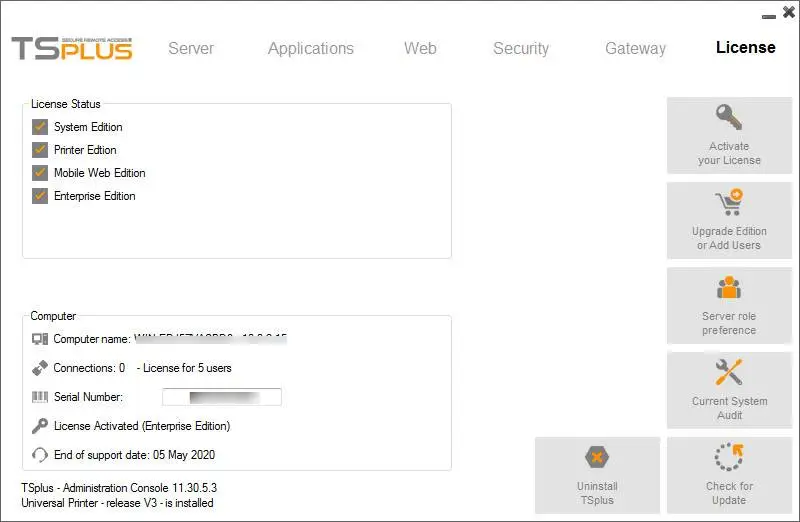
Task: Toggle the Printer Edtion checkbox
Action: (40, 150)
